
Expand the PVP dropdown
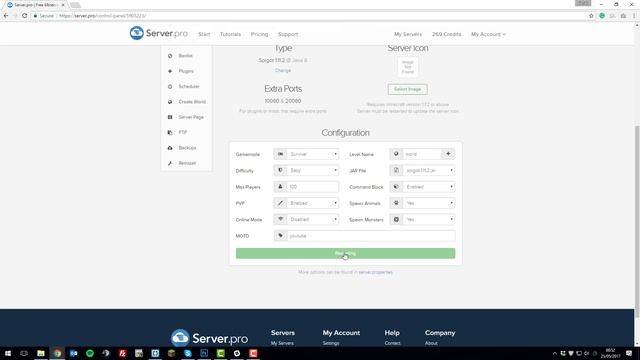313,203
